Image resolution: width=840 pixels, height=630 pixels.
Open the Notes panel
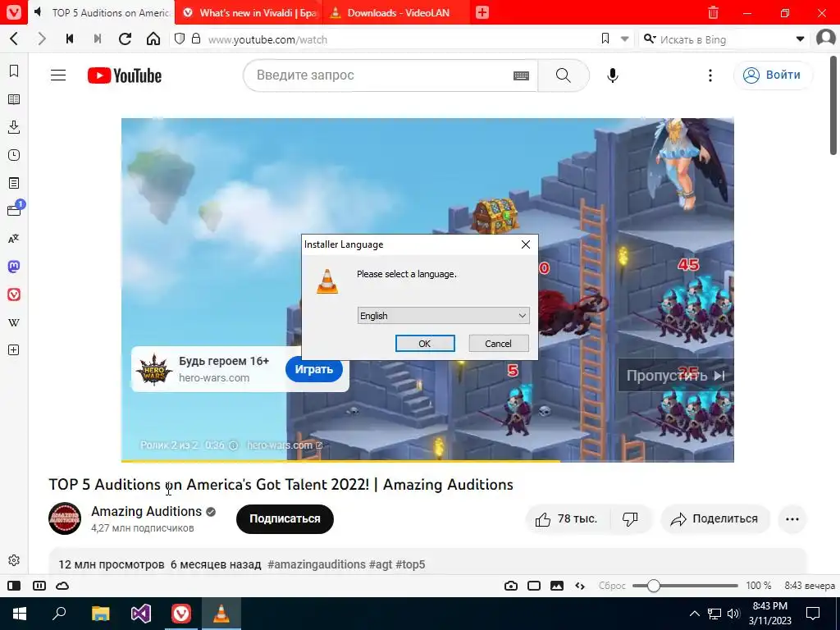(x=14, y=183)
